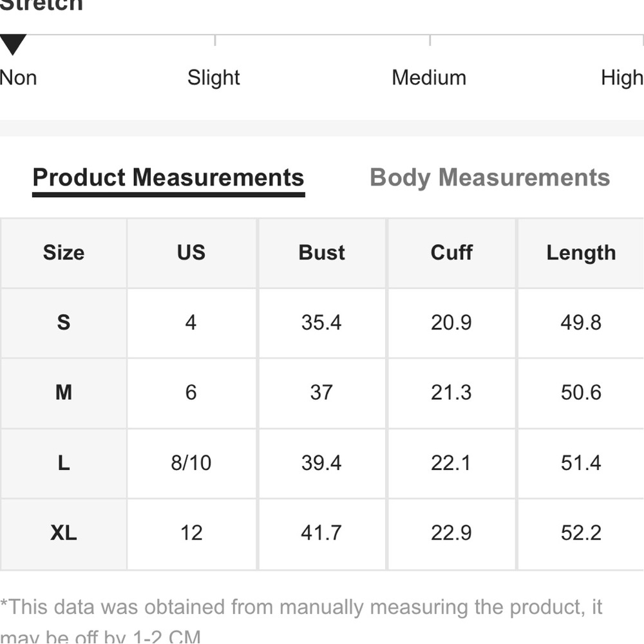Click the 41.7 bust value cell

321,533
